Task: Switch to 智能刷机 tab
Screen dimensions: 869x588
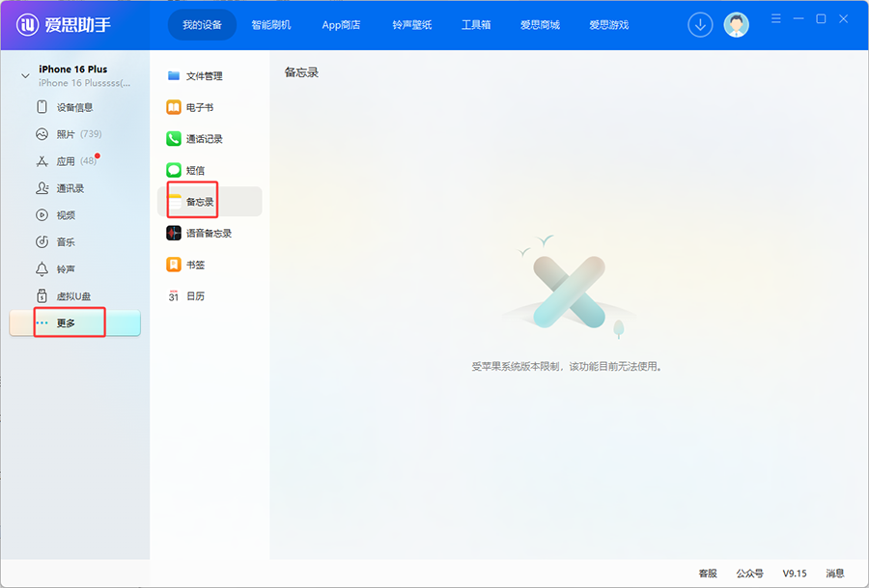Action: click(x=271, y=25)
